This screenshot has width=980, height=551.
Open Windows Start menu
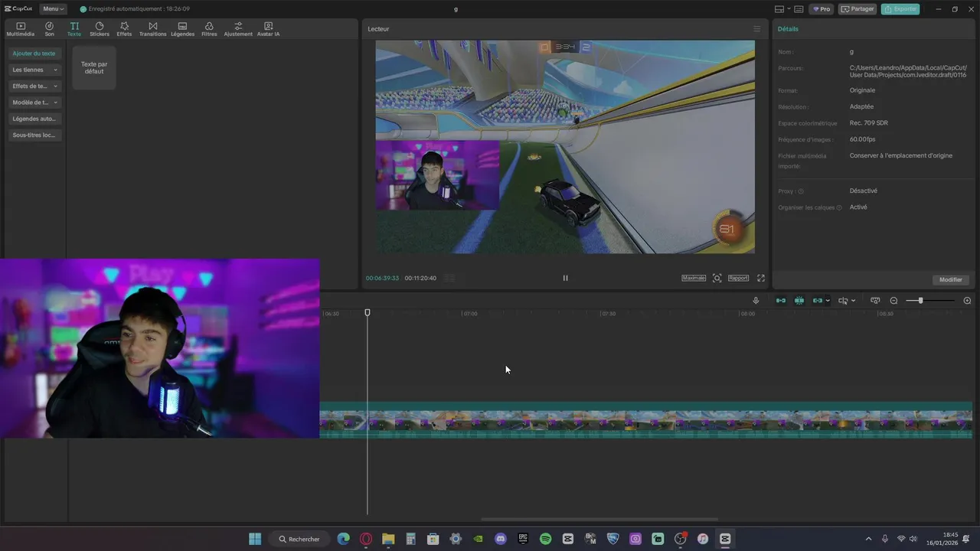click(x=255, y=539)
